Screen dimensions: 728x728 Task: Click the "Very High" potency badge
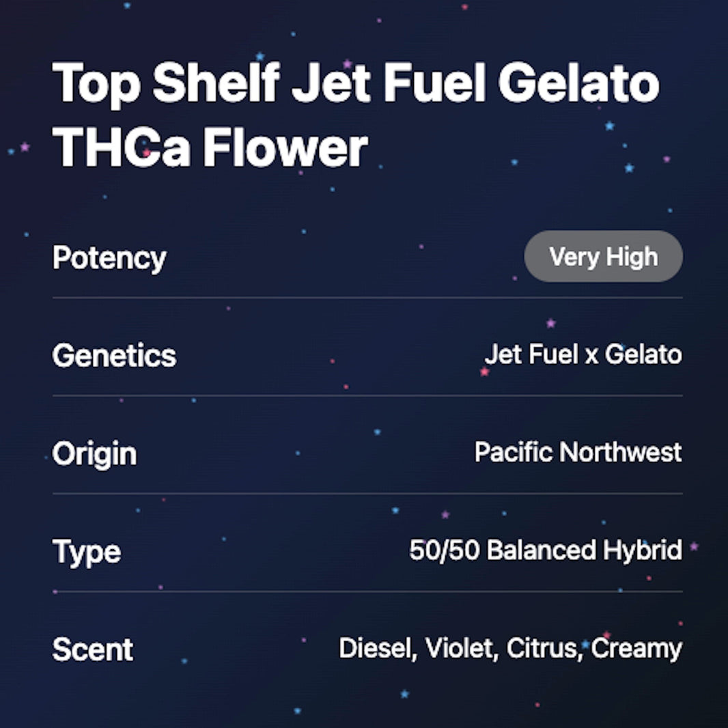point(603,257)
